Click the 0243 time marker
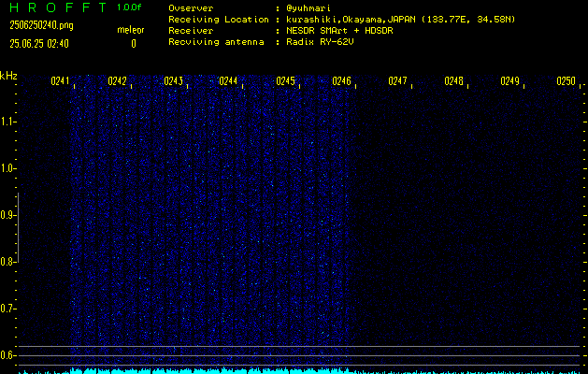The height and width of the screenshot is (374, 588). click(173, 81)
